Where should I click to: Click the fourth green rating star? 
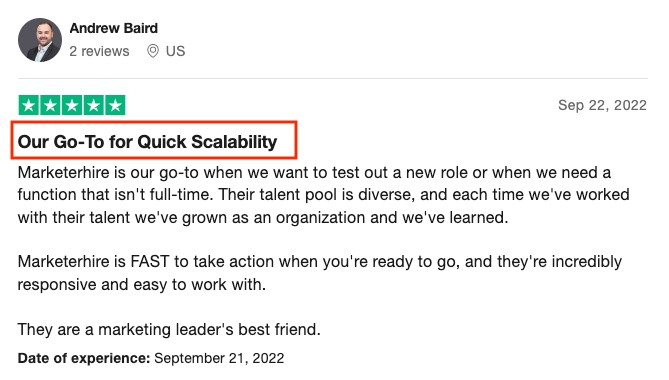[x=93, y=105]
